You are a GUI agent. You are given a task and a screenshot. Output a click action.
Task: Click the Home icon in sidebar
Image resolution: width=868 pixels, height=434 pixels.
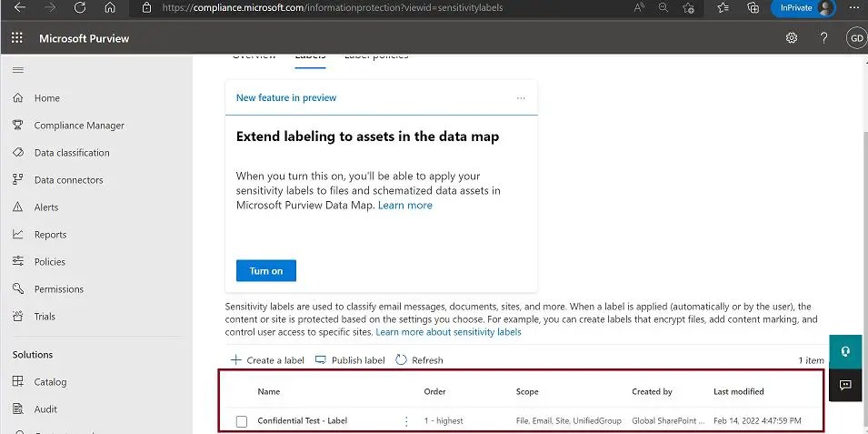[x=17, y=98]
